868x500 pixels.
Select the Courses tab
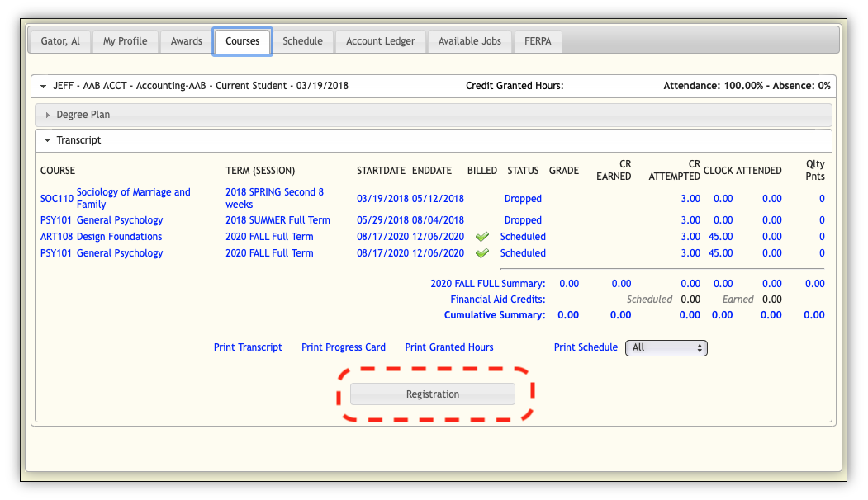tap(243, 41)
